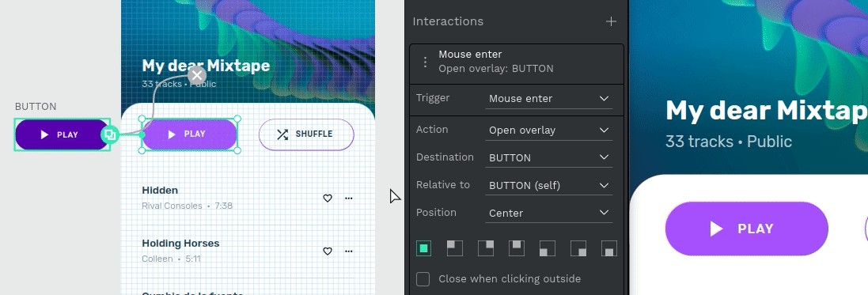The width and height of the screenshot is (868, 295).
Task: Open the Trigger dropdown
Action: (548, 99)
